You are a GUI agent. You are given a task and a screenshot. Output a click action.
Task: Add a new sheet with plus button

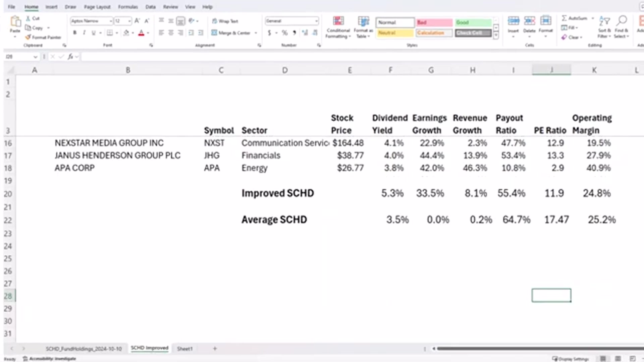click(x=215, y=349)
